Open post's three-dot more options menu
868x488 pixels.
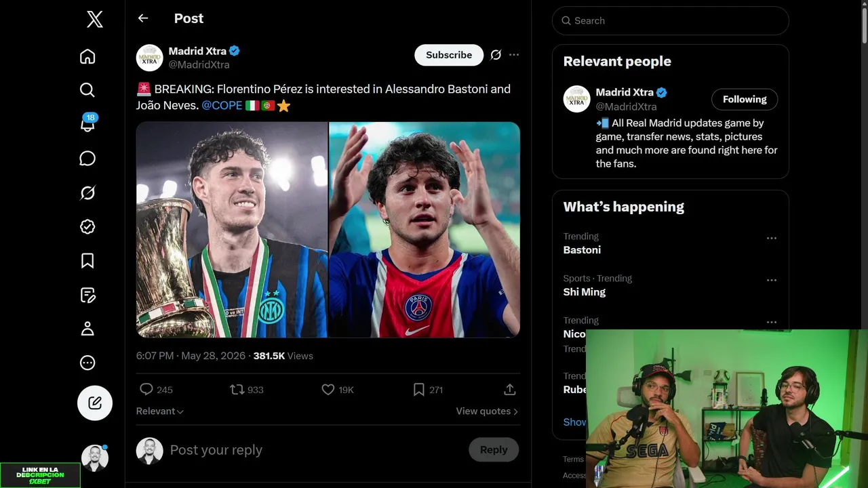[514, 55]
